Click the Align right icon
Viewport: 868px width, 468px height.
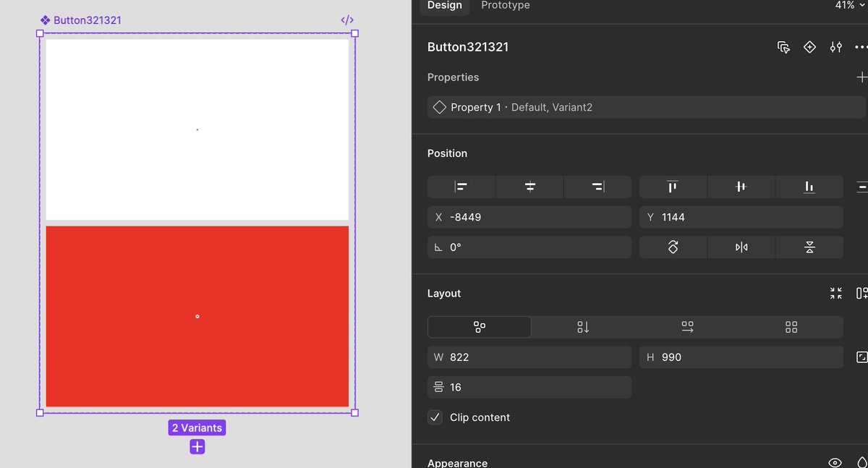click(597, 187)
